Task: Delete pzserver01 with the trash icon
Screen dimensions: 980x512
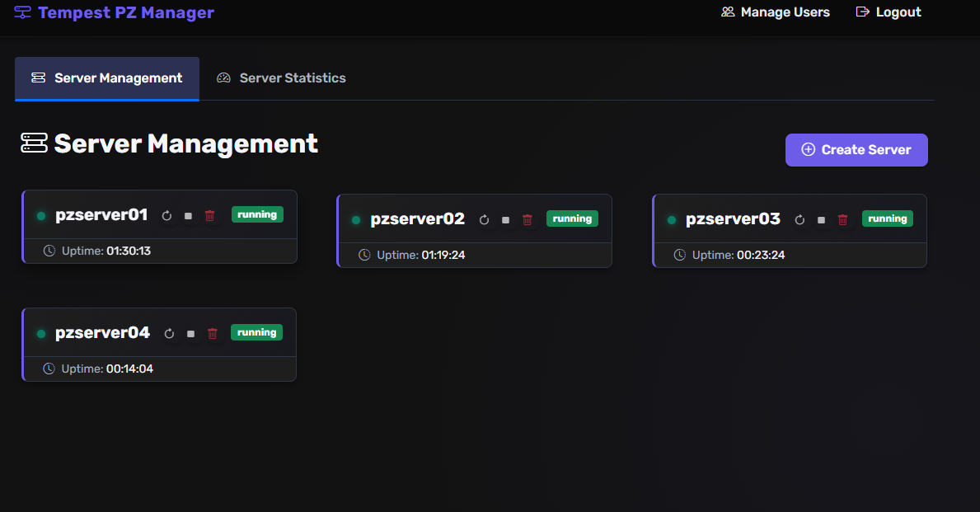Action: coord(210,216)
